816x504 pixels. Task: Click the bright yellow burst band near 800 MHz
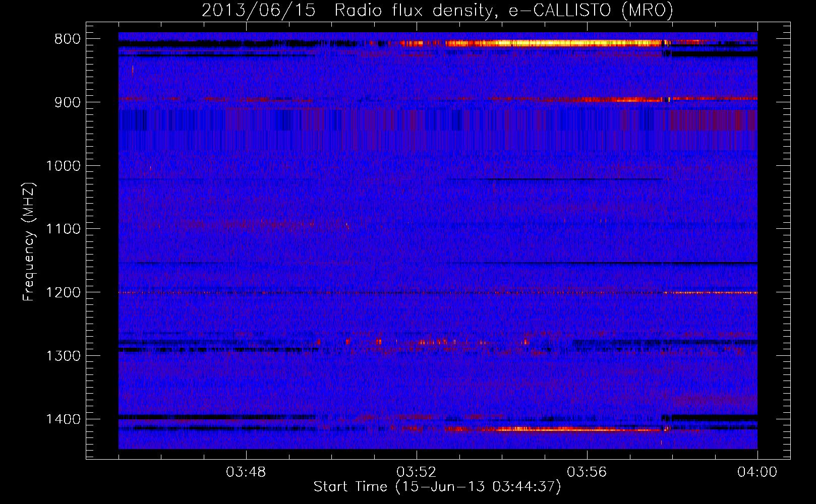(x=553, y=43)
